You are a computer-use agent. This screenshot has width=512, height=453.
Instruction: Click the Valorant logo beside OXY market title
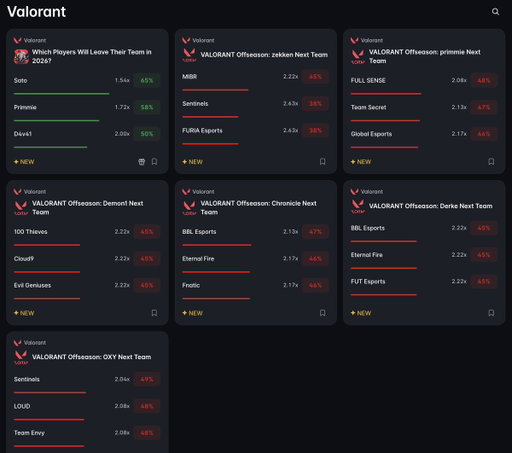click(21, 357)
